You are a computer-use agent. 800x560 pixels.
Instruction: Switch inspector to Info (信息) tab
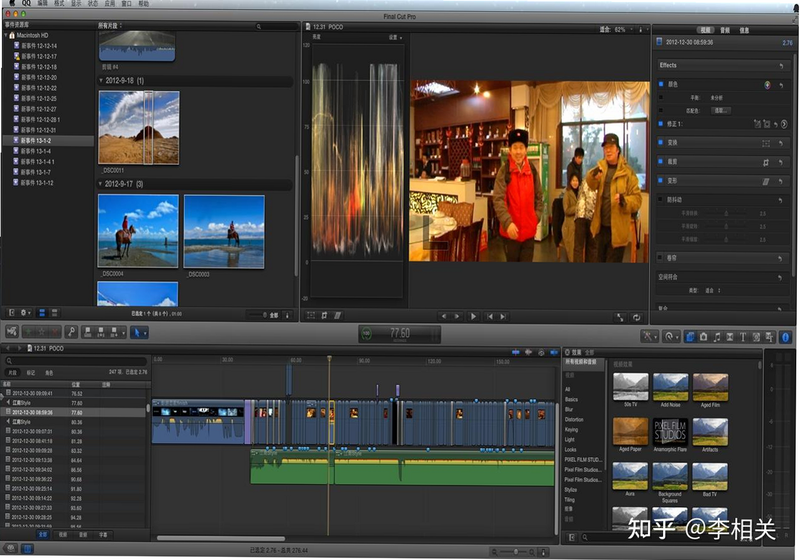click(744, 30)
